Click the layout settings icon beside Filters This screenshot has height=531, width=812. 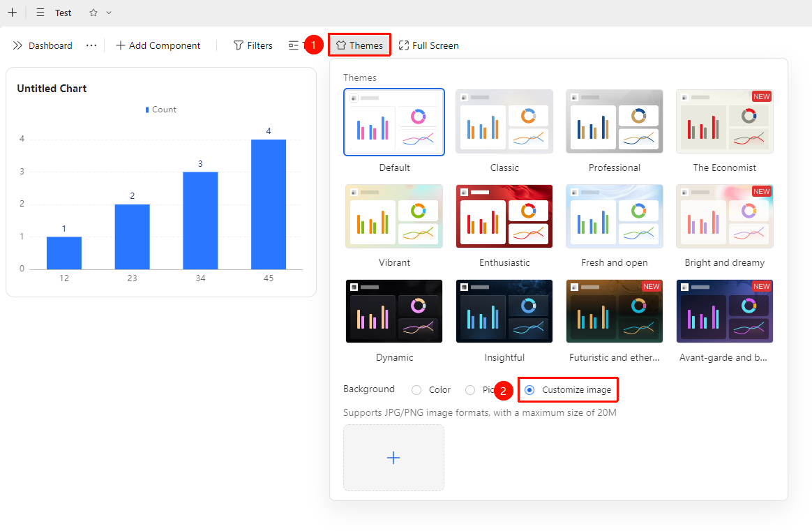pyautogui.click(x=294, y=45)
